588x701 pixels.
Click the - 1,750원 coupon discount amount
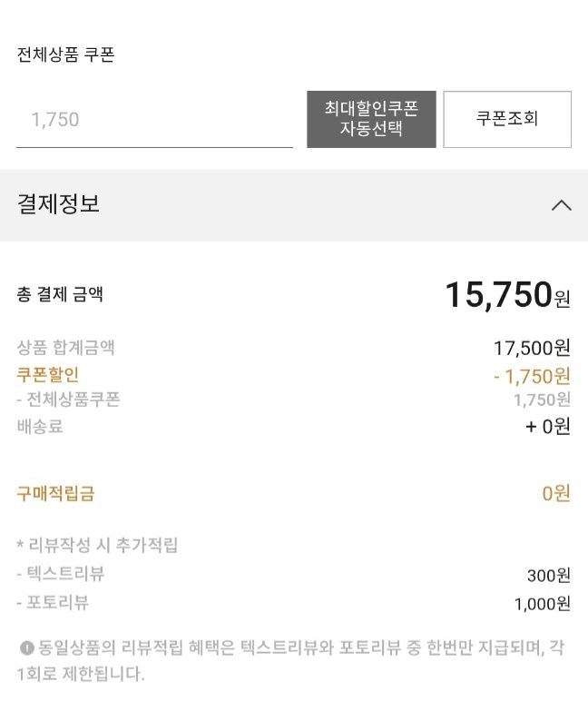pyautogui.click(x=532, y=375)
